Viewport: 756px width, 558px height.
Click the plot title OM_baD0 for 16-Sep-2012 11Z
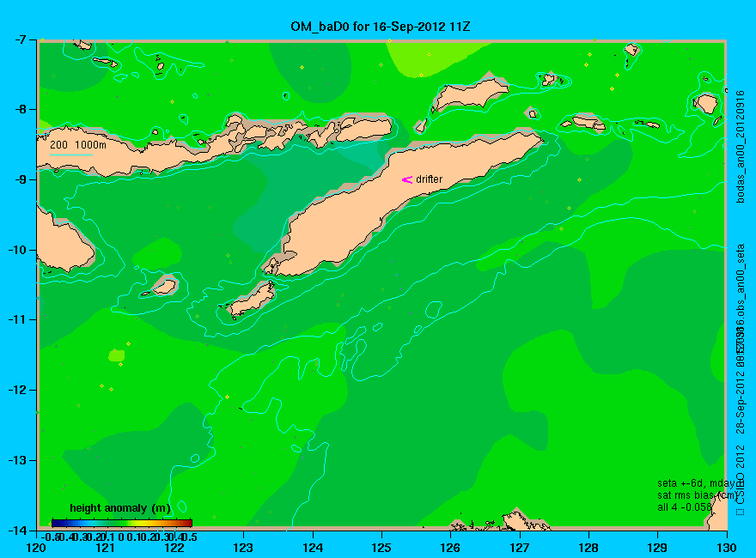380,27
